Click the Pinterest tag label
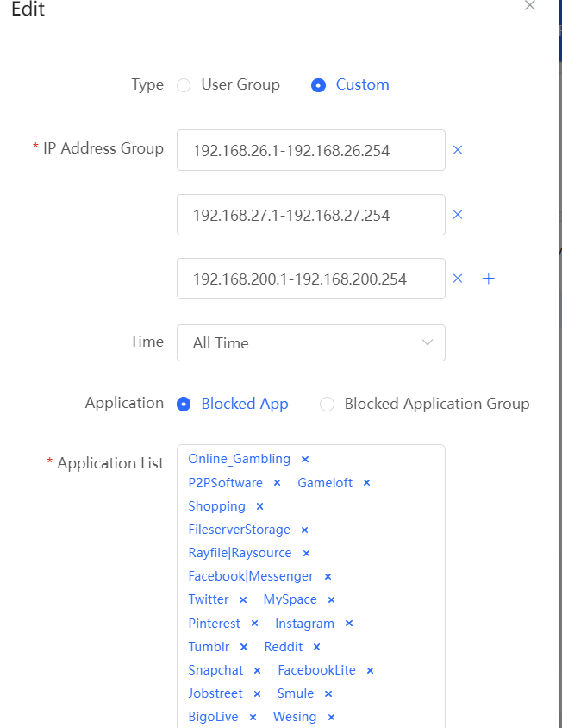 click(x=214, y=623)
